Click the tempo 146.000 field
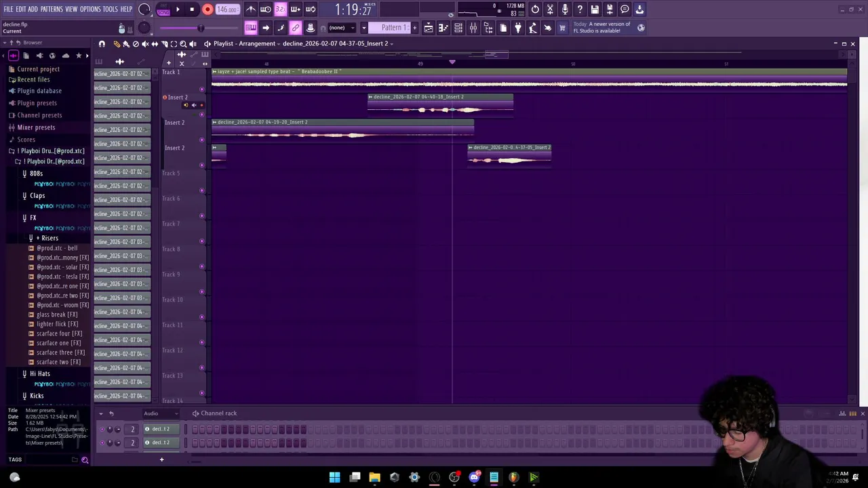 pos(226,9)
